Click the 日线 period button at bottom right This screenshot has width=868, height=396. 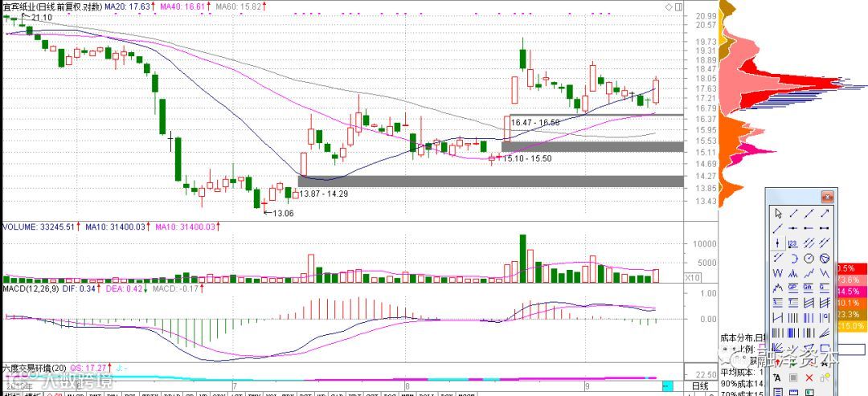700,386
